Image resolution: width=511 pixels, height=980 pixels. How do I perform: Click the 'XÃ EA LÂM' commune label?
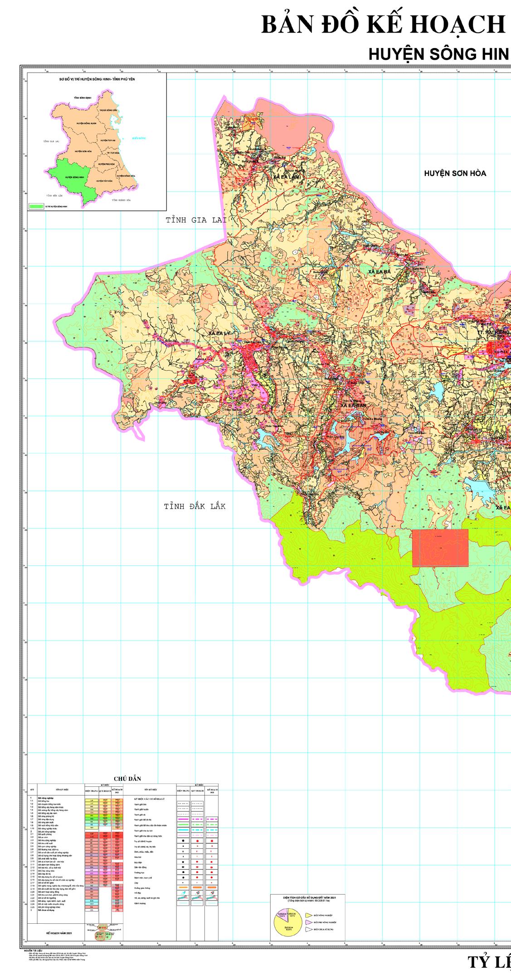click(287, 176)
